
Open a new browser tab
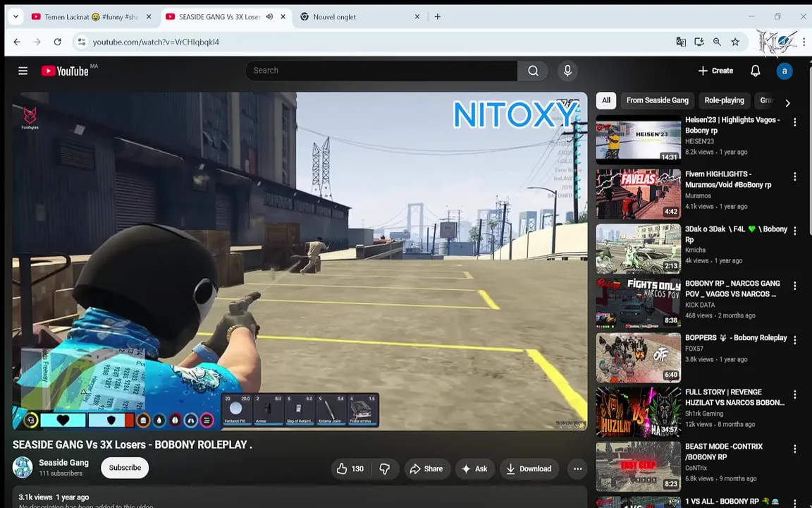coord(438,17)
